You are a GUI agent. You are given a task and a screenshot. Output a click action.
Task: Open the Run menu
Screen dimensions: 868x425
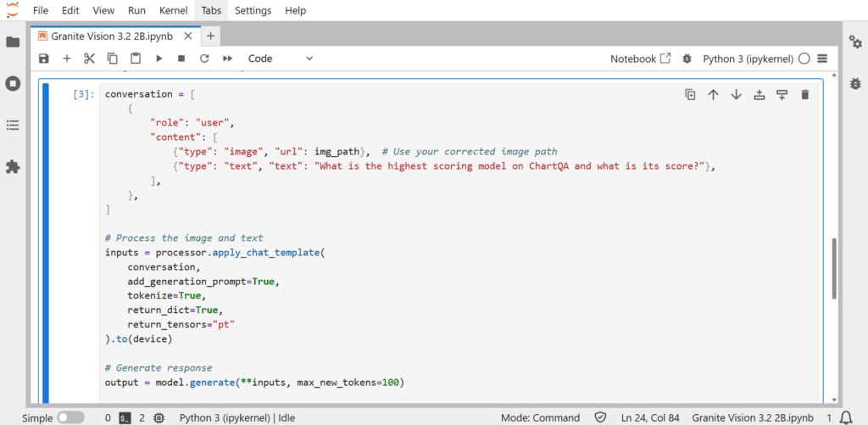coord(136,10)
